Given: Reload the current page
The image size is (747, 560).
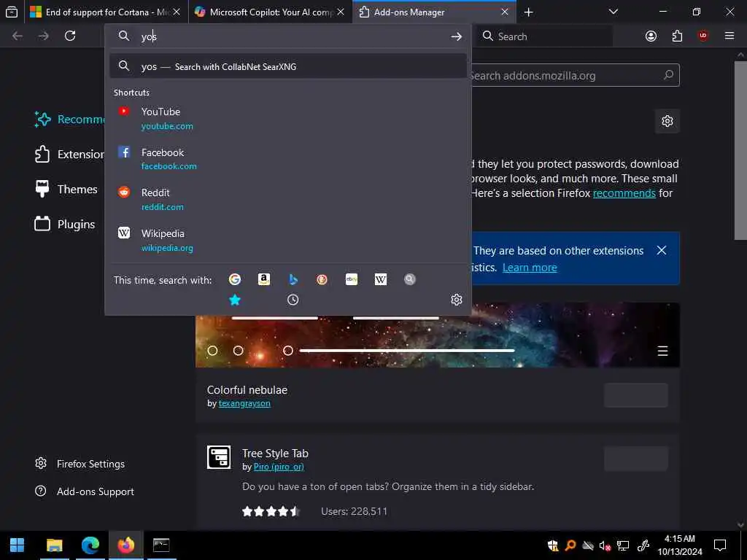Looking at the screenshot, I should point(70,36).
